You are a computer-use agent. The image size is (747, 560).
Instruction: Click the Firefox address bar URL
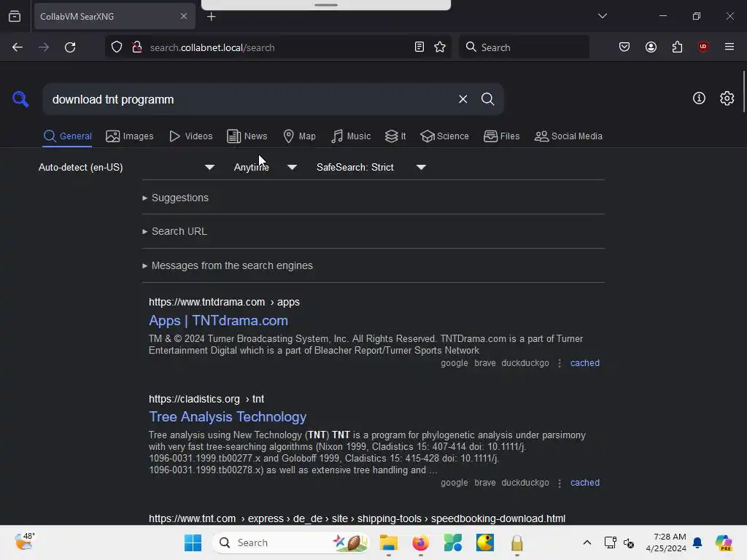[276, 47]
